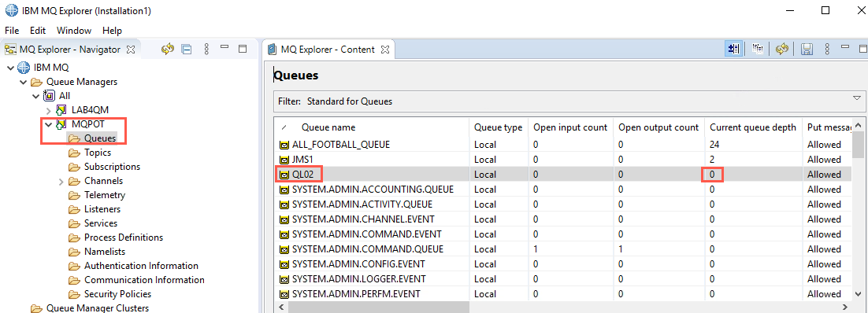Select SYSTEM.ADMIN.CONFIG.EVENT row
This screenshot has width=868, height=313.
562,264
